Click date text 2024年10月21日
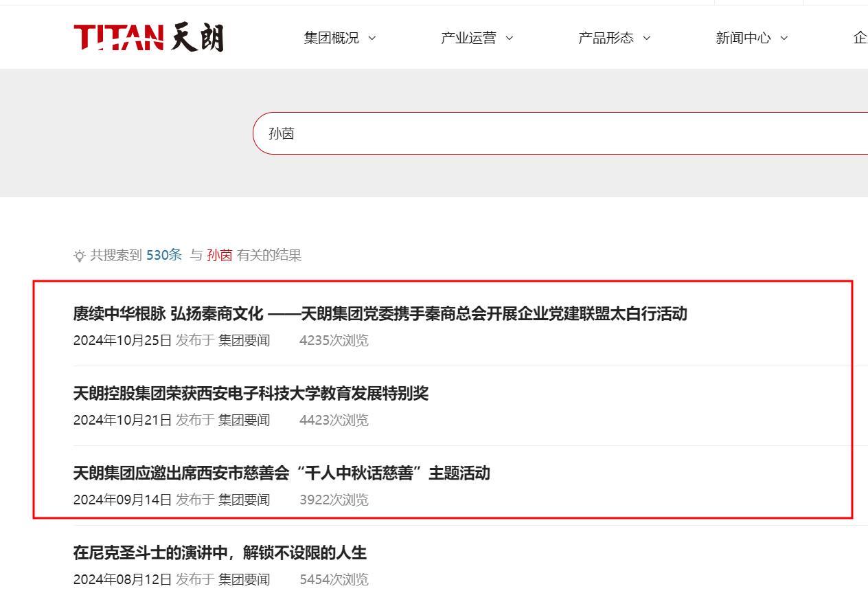 pos(122,420)
